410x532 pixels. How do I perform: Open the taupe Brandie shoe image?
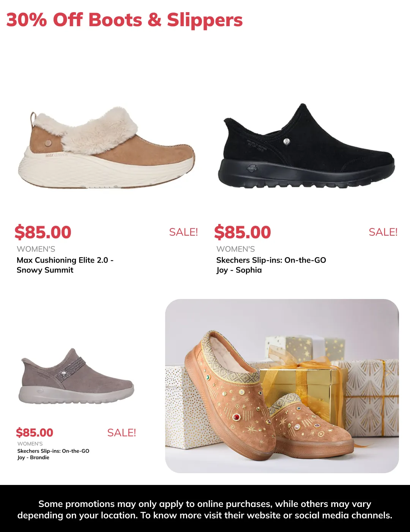pyautogui.click(x=76, y=376)
